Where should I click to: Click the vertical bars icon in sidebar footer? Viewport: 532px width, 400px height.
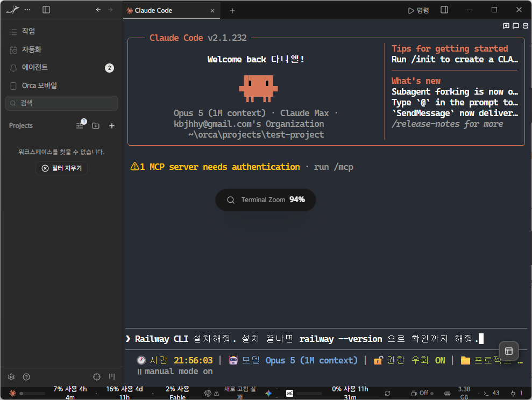pos(112,376)
